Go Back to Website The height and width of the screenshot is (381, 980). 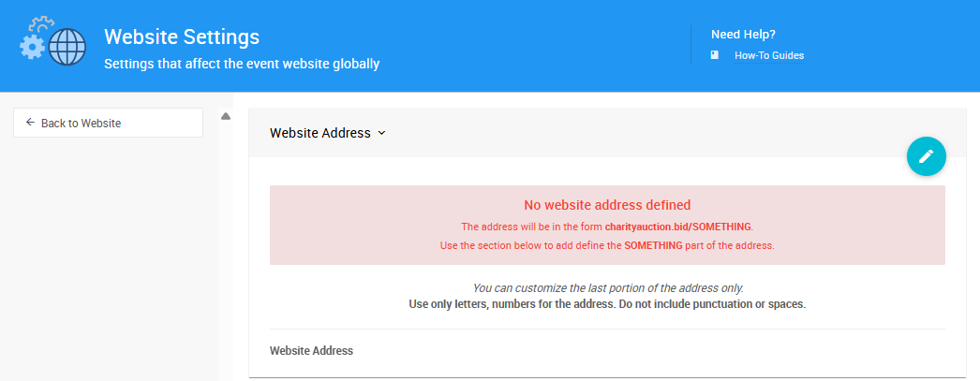(108, 123)
